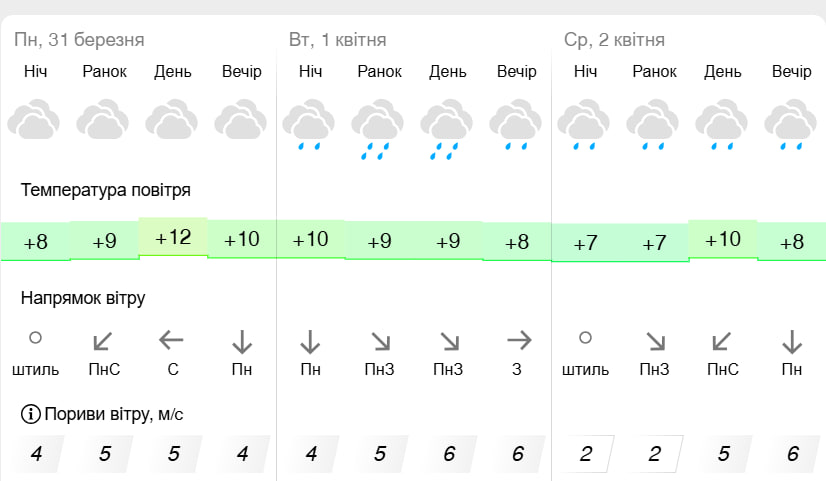Click Tuesday morning heavy rain cloud icon
This screenshot has width=826, height=481.
click(377, 129)
